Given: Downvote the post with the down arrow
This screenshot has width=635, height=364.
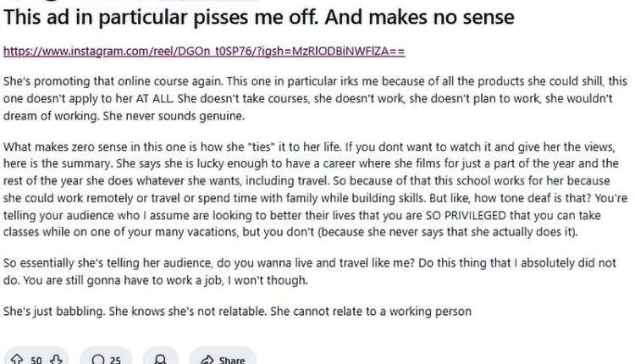Looking at the screenshot, I should point(56,359).
